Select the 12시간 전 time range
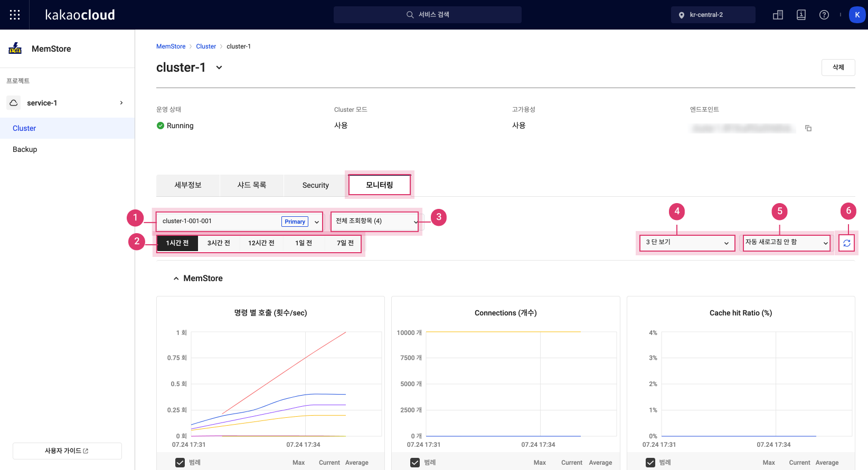Image resolution: width=868 pixels, height=470 pixels. (261, 243)
